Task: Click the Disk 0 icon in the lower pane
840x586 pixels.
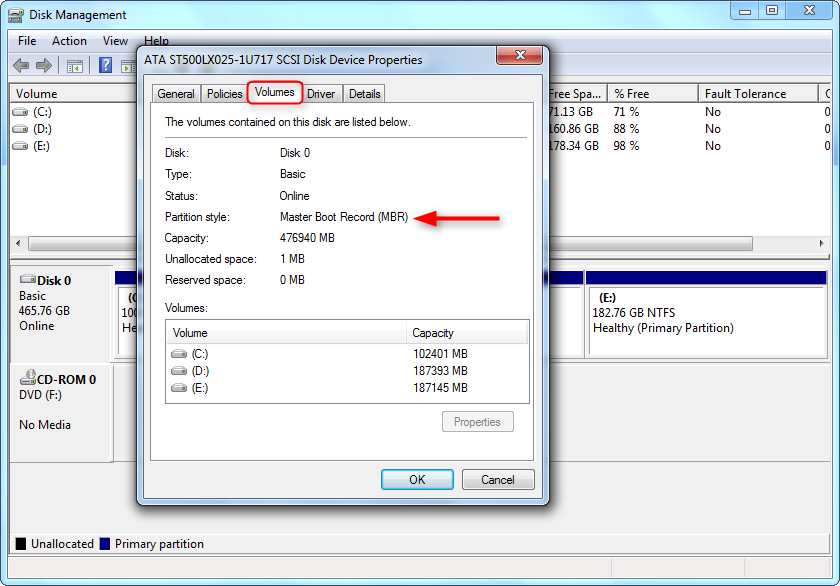Action: point(27,281)
